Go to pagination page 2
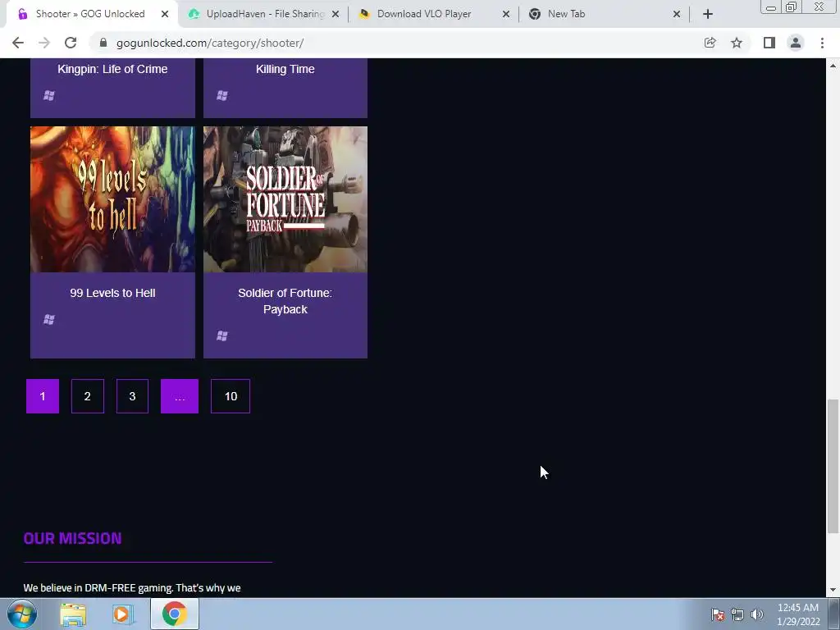 click(x=87, y=396)
